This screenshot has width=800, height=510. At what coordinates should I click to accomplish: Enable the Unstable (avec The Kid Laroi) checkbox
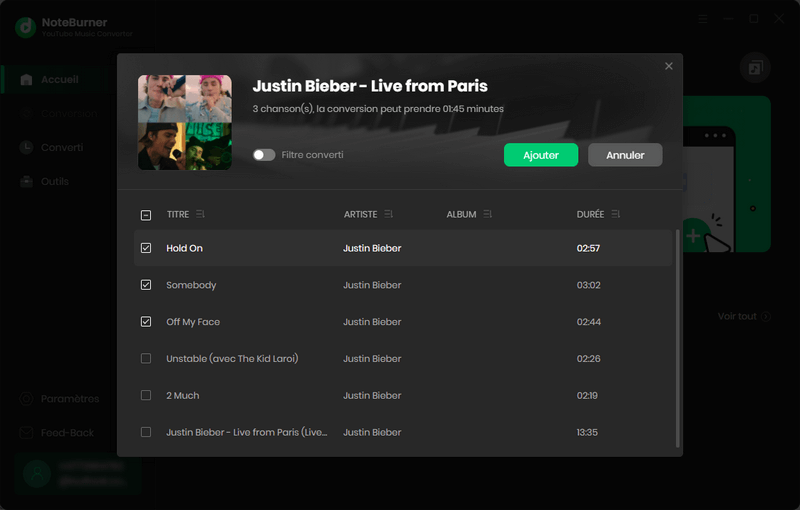click(146, 359)
